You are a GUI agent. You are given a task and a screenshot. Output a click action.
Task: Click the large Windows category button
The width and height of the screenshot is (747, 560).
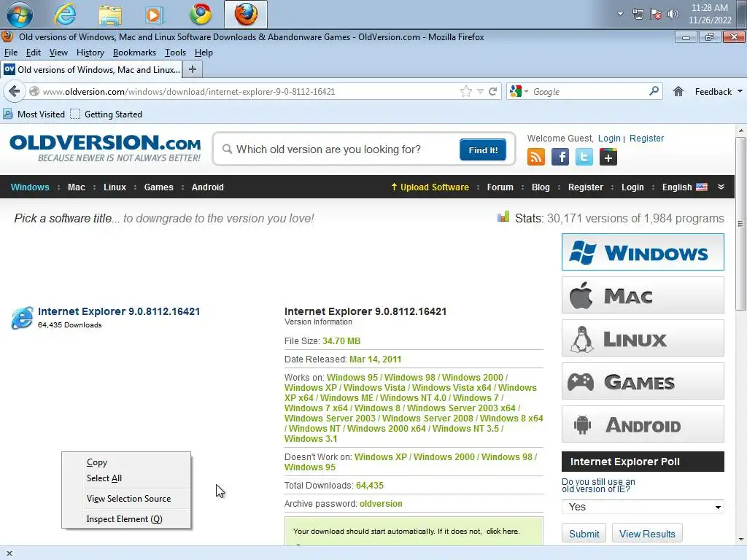tap(643, 252)
